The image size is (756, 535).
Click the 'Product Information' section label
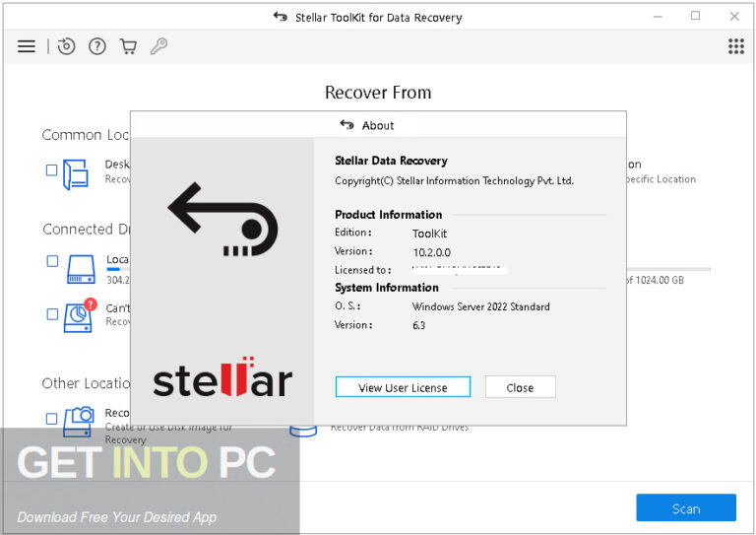388,215
